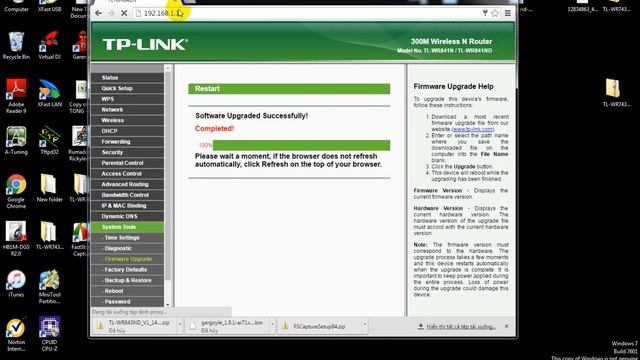Open iTunes desktop icon

[x=16, y=284]
